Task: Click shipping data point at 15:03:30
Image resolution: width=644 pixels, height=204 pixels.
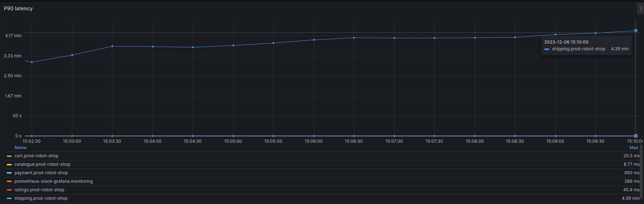Action: coord(112,46)
